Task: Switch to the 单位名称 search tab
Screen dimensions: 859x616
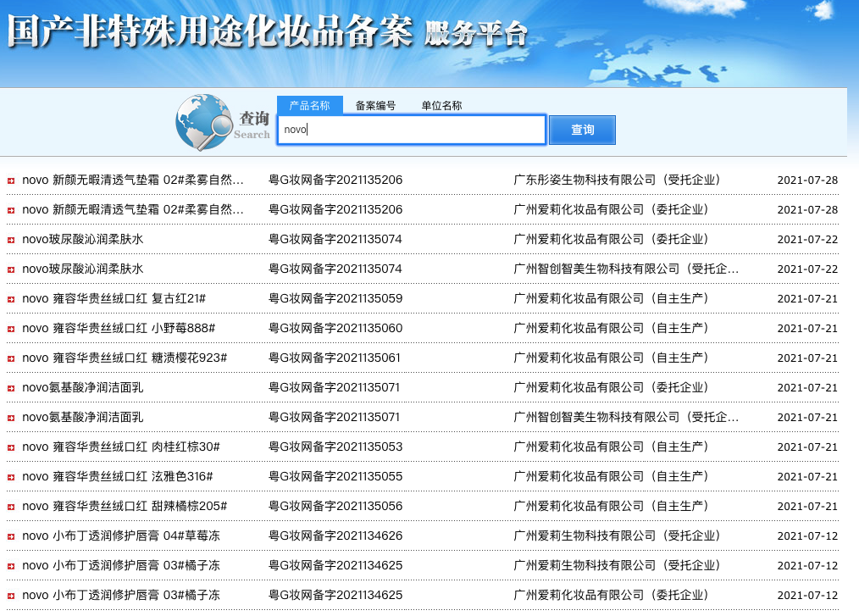Action: click(441, 106)
